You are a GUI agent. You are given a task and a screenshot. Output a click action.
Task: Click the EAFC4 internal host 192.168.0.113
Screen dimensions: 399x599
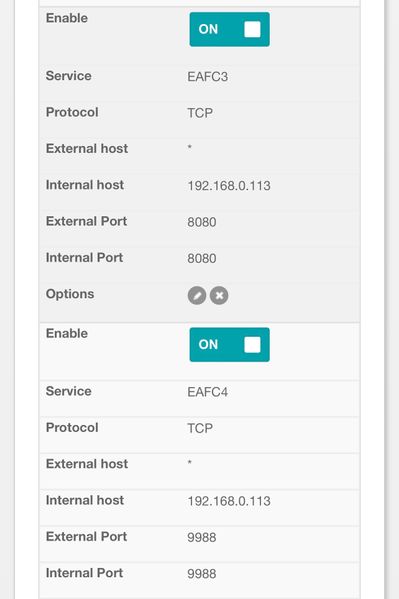[229, 501]
